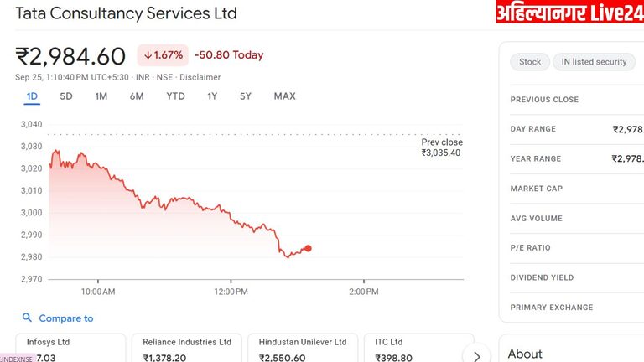
Task: Select the Hindustan Unilever Ltd card
Action: point(303,349)
